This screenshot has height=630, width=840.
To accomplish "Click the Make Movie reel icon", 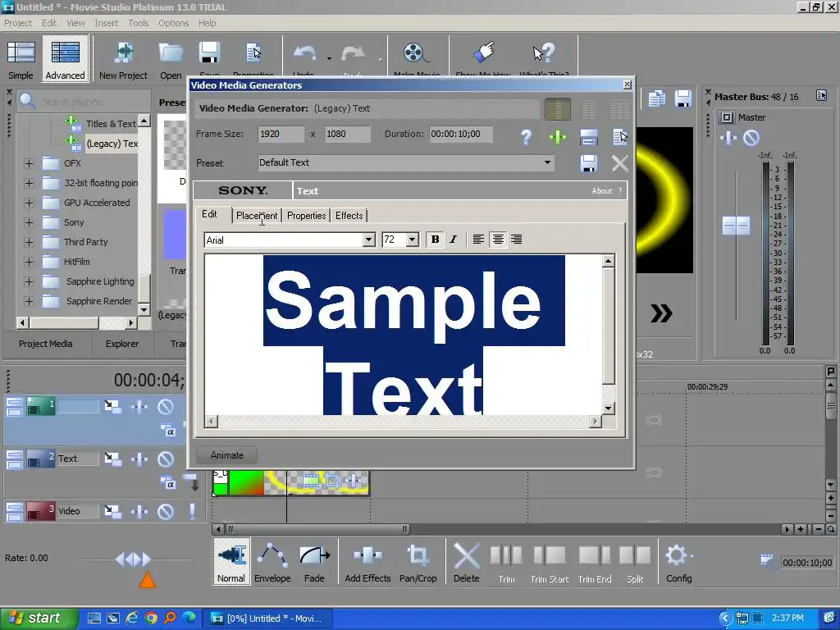I will point(414,53).
